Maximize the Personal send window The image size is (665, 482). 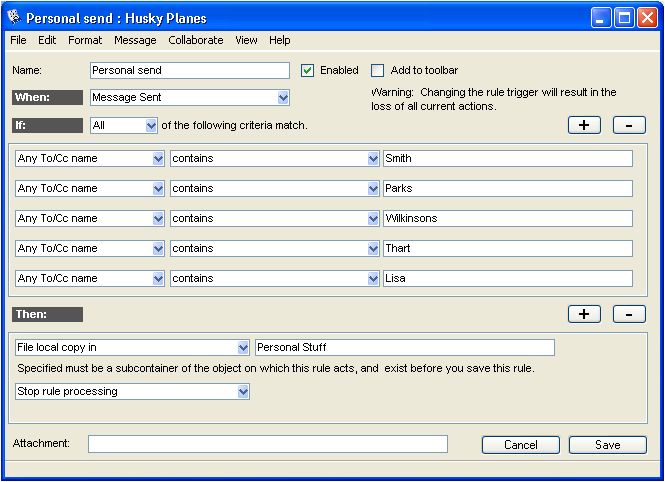coord(623,17)
